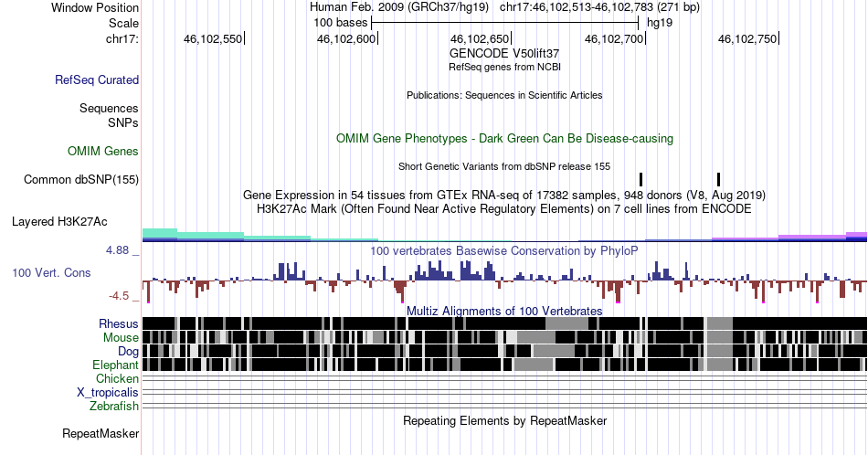
Task: Click the dbSNP variant marker before 46,102,750
Action: pyautogui.click(x=718, y=179)
